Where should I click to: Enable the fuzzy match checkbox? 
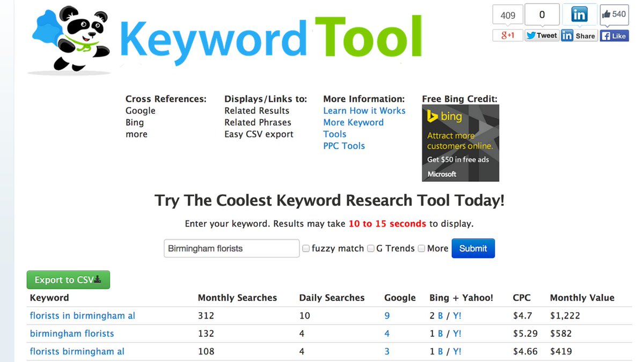click(x=306, y=248)
